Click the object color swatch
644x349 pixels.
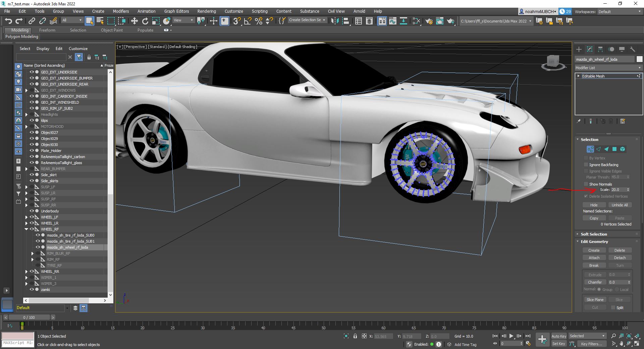coord(639,59)
